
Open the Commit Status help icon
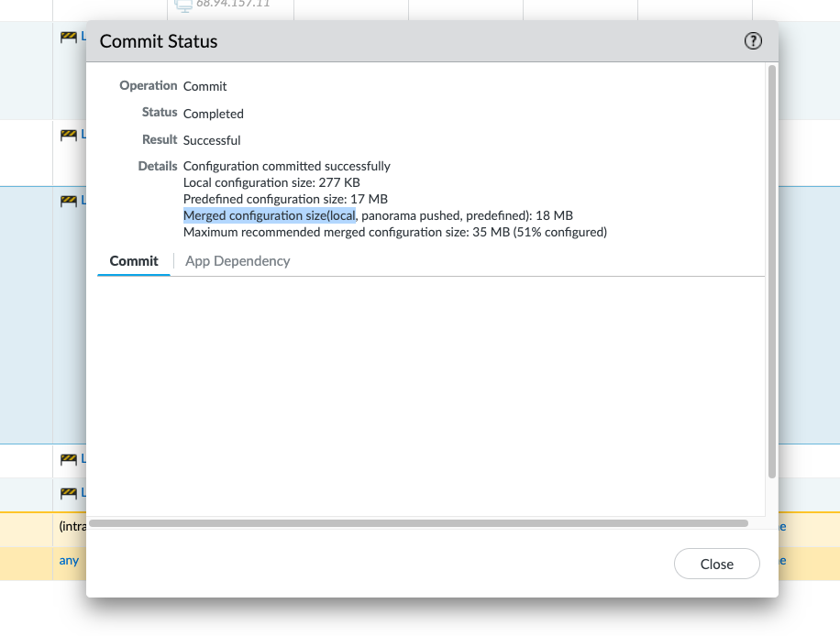pyautogui.click(x=753, y=40)
